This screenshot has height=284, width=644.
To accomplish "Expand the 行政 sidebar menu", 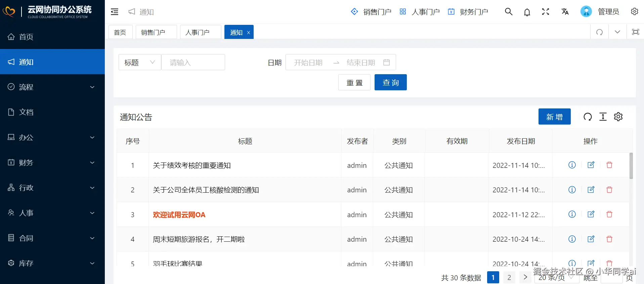I will (x=52, y=188).
